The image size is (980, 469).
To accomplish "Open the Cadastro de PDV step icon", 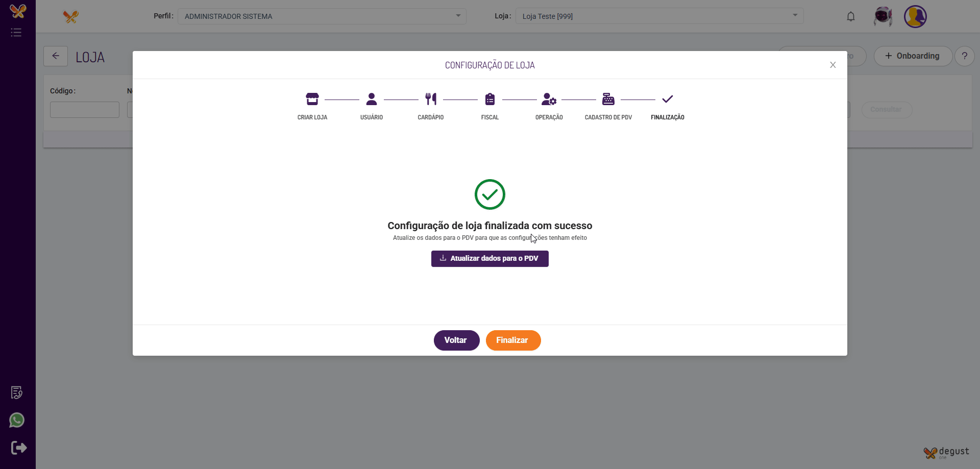I will [x=608, y=98].
